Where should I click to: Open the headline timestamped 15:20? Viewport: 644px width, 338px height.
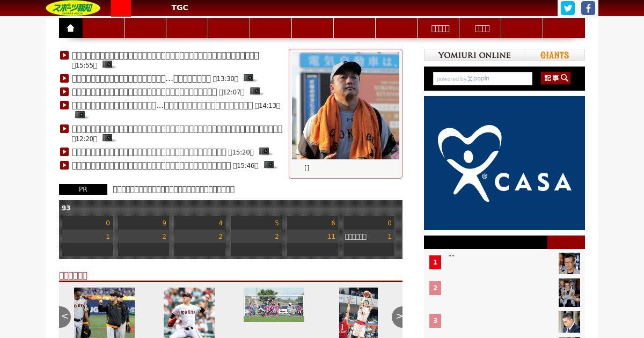(149, 152)
